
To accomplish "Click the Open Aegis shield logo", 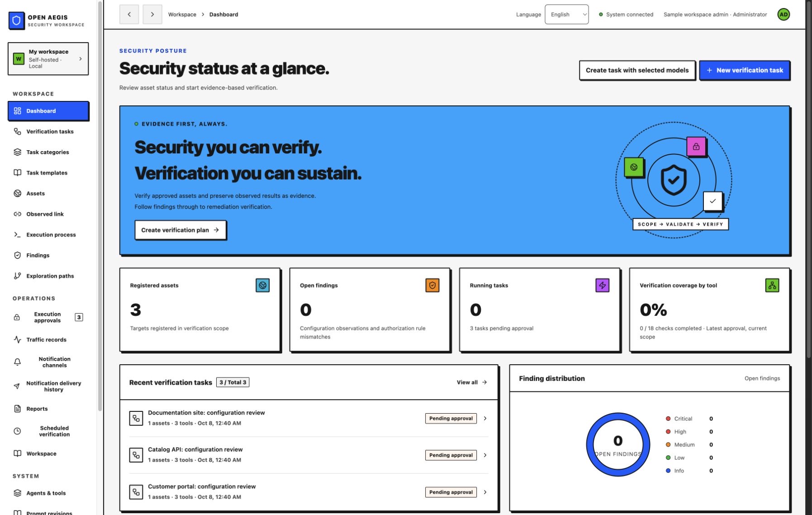I will 17,20.
